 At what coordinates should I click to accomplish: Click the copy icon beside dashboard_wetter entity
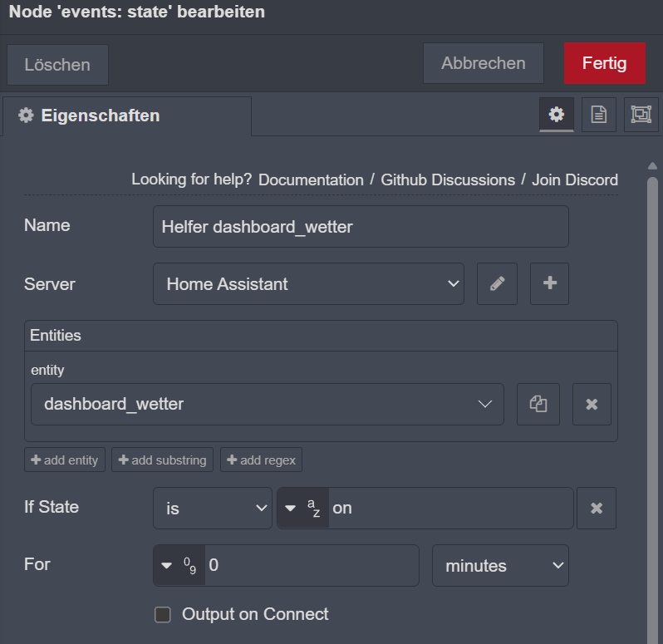pyautogui.click(x=538, y=405)
